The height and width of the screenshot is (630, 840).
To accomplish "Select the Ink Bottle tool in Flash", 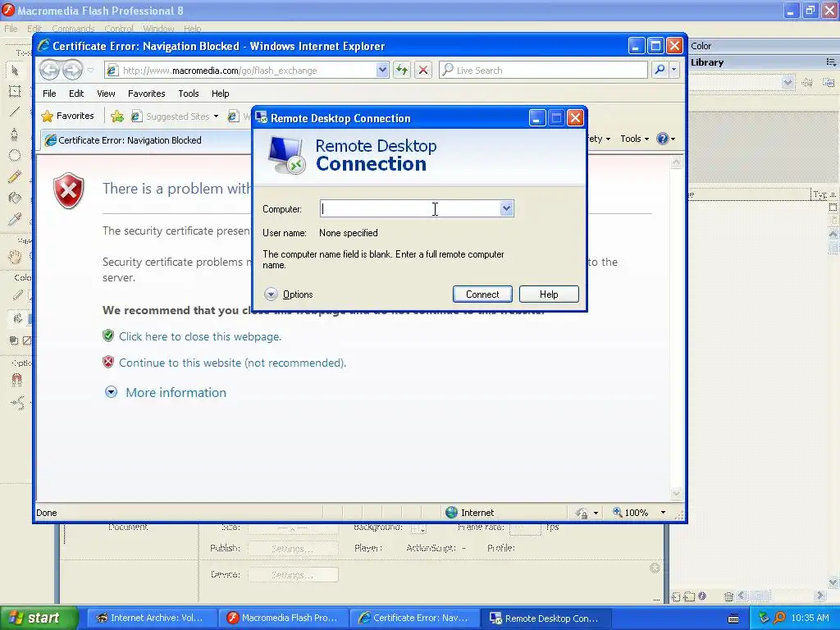I will coord(15,198).
